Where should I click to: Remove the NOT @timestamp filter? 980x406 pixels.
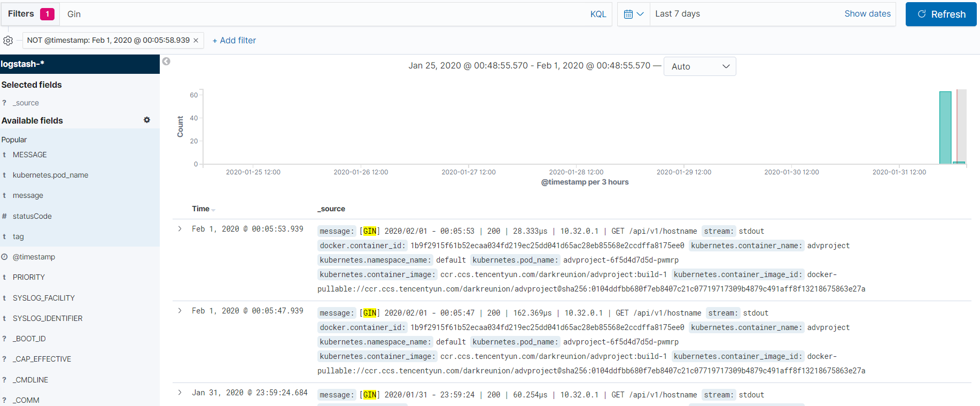(x=196, y=41)
